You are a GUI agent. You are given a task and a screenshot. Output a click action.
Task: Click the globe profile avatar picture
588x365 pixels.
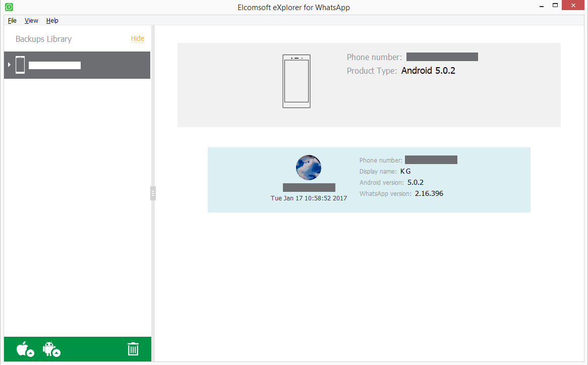pyautogui.click(x=308, y=168)
